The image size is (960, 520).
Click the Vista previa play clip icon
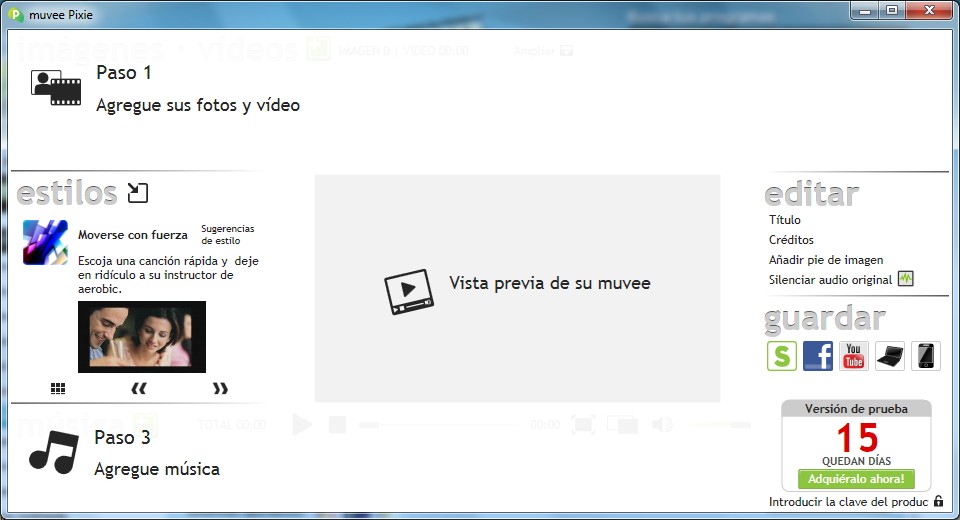click(409, 292)
